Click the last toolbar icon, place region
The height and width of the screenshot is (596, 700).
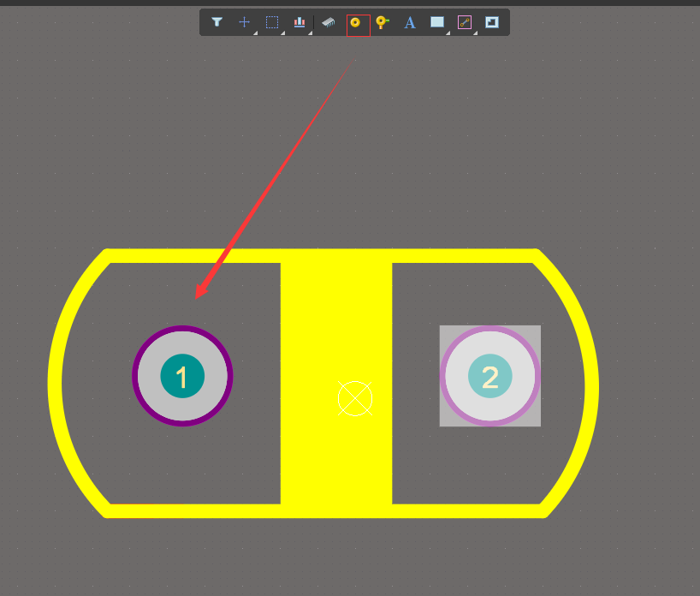click(492, 22)
